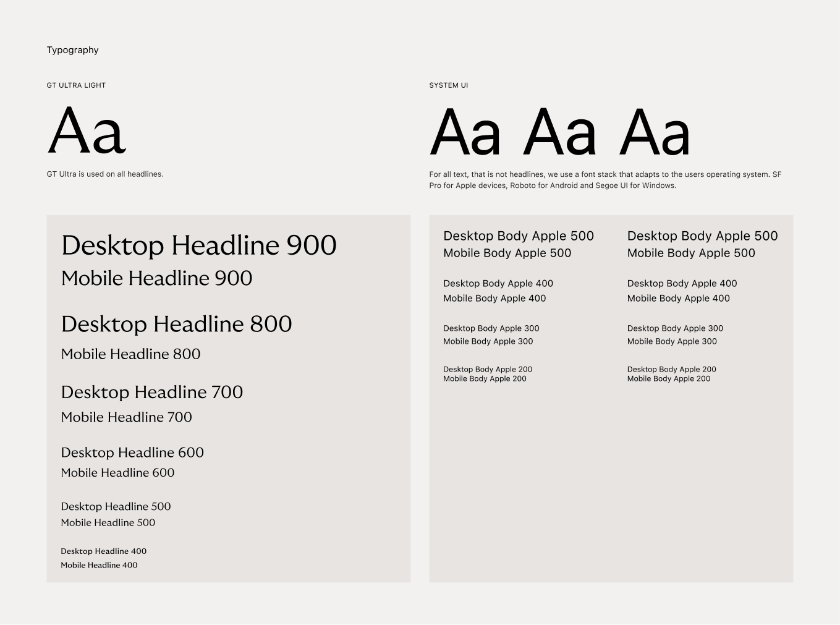Choose the Mobile Headline 500 style

click(x=108, y=522)
